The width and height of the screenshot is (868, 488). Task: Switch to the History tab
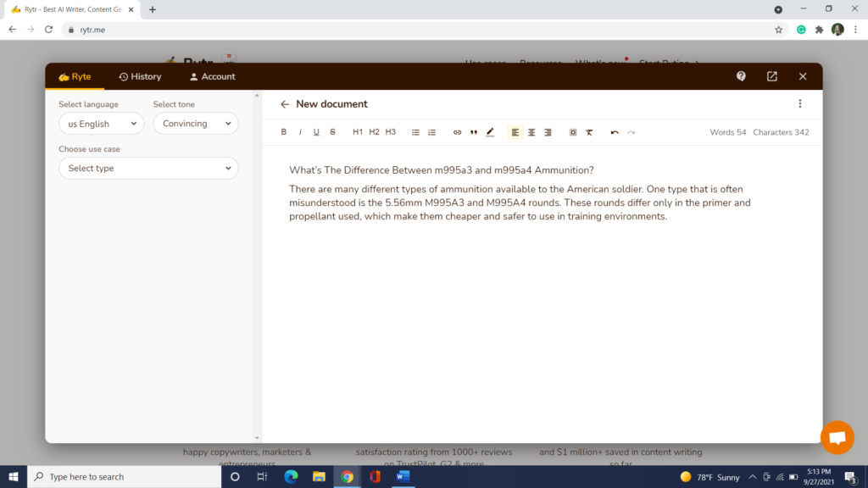pyautogui.click(x=140, y=76)
